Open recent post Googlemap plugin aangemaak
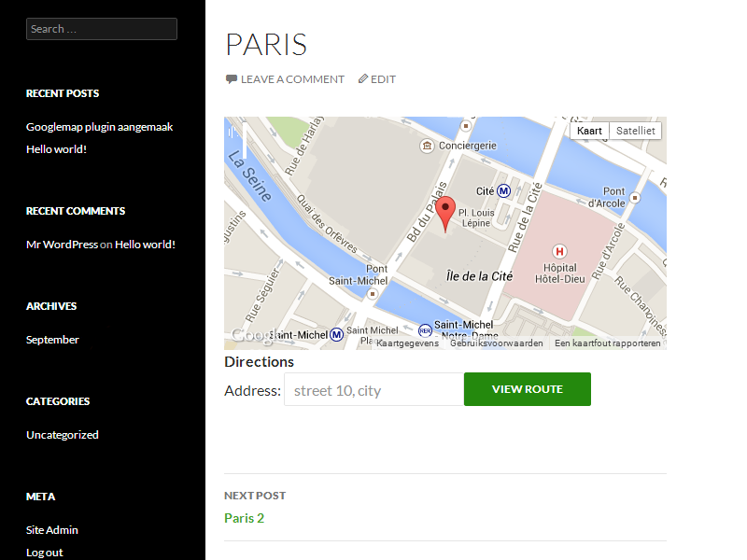 [x=100, y=127]
